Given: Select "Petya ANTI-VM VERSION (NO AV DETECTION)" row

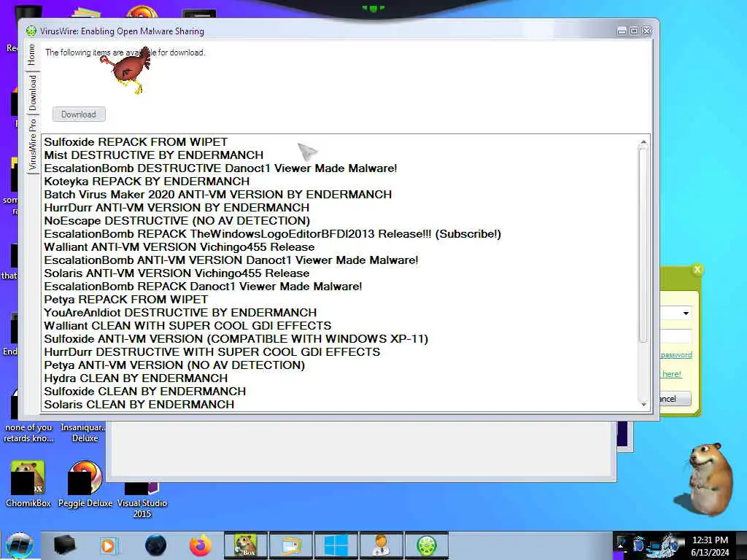Looking at the screenshot, I should click(x=340, y=365).
